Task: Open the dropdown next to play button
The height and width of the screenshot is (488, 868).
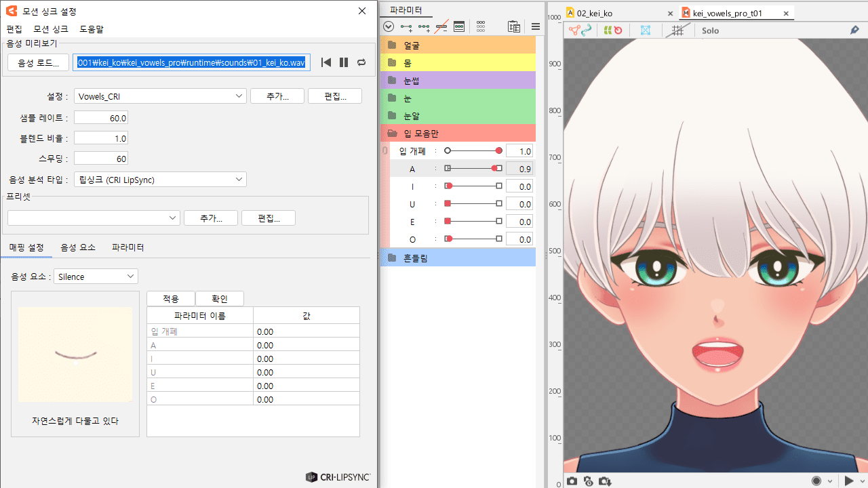Action: (862, 481)
